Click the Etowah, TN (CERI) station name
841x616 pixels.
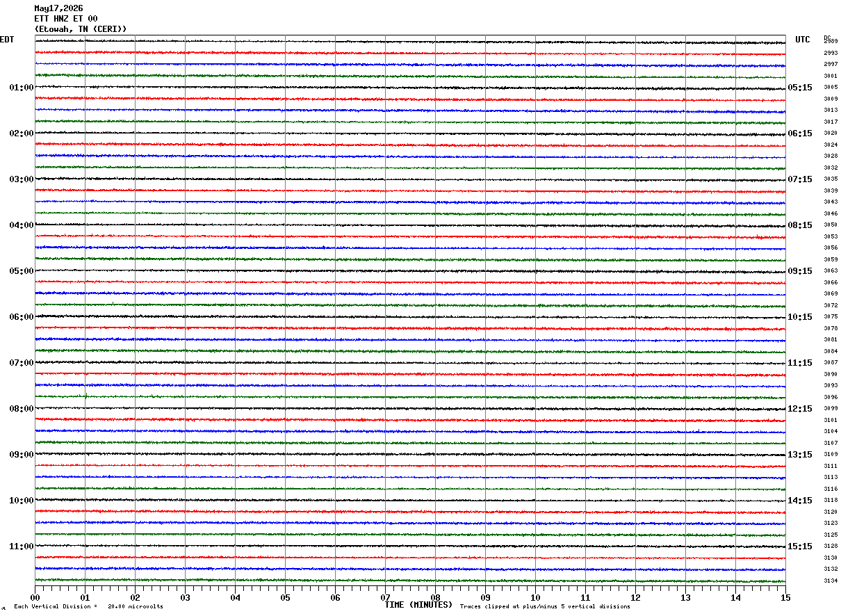coord(81,29)
